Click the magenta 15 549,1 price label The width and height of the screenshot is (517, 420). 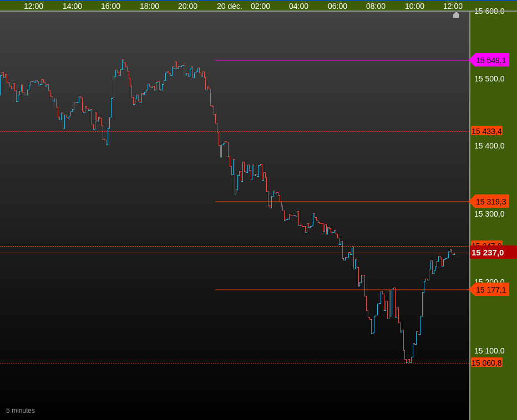(x=489, y=60)
